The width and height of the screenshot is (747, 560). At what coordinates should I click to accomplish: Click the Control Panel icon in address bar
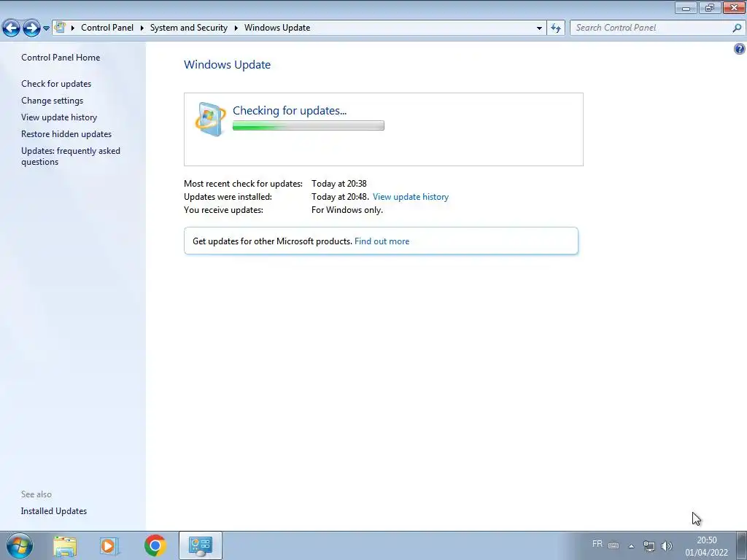pos(60,27)
